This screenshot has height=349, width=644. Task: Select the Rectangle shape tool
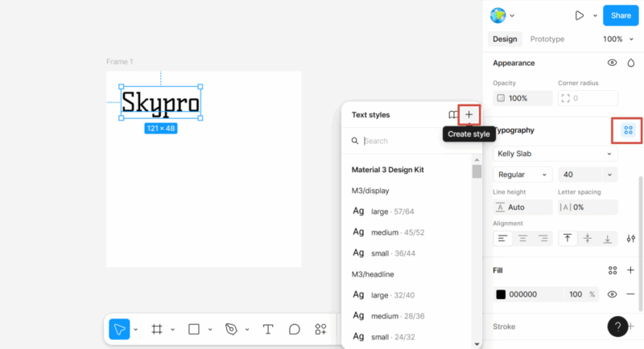(x=194, y=329)
